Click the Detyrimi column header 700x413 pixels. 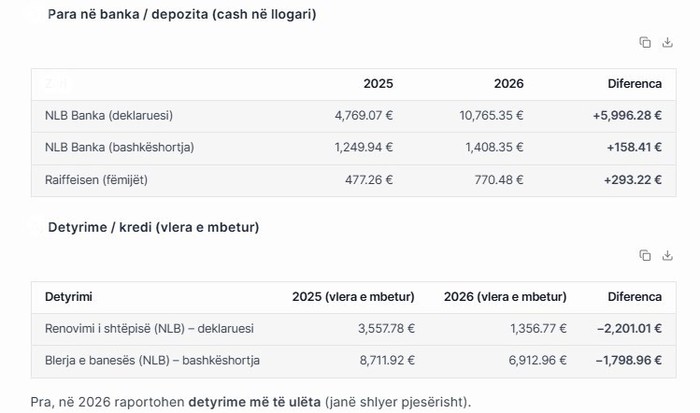(x=69, y=297)
